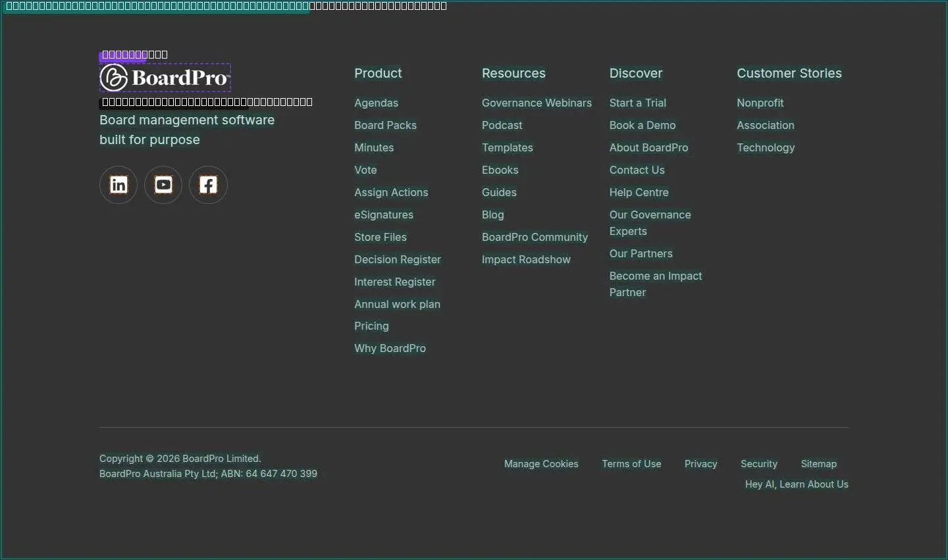The height and width of the screenshot is (560, 948).
Task: Click the Why BoardPro link
Action: click(x=390, y=348)
